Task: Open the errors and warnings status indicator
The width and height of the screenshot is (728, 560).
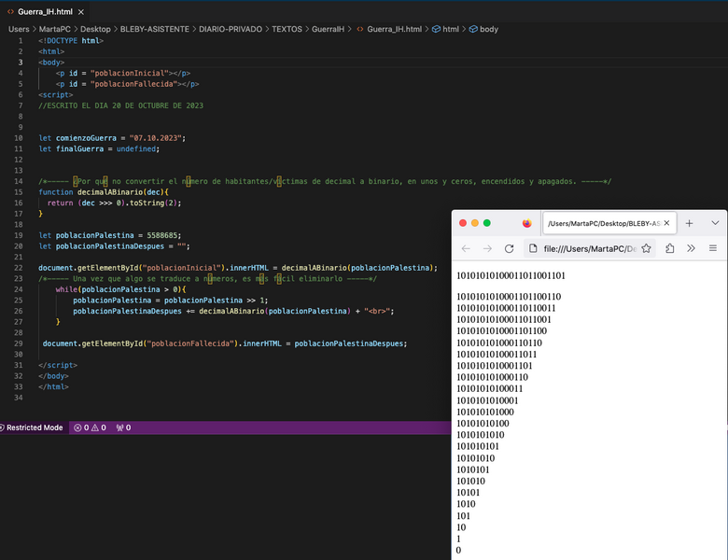Action: pyautogui.click(x=90, y=427)
